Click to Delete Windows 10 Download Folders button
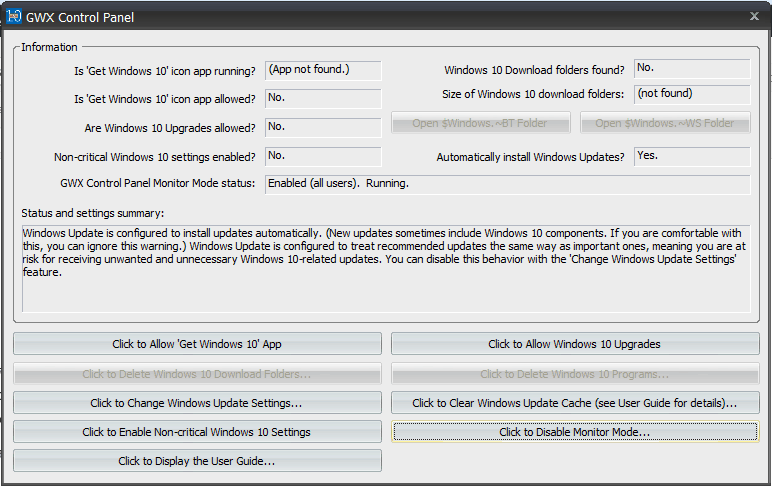Viewport: 772px width, 487px height. click(x=197, y=374)
